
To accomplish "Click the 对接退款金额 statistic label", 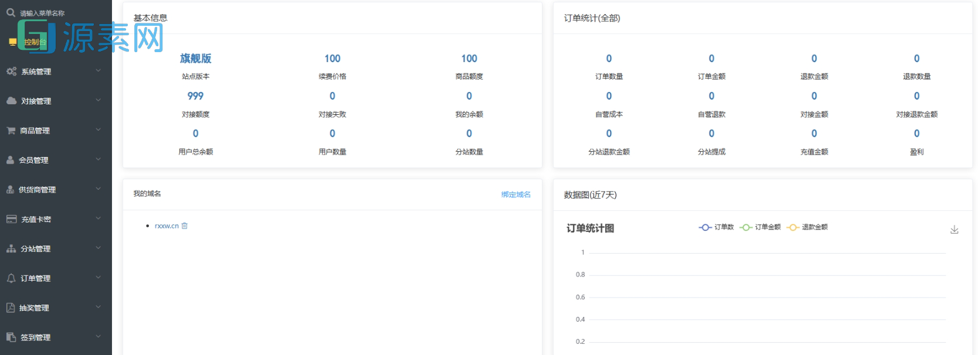I will [x=917, y=114].
